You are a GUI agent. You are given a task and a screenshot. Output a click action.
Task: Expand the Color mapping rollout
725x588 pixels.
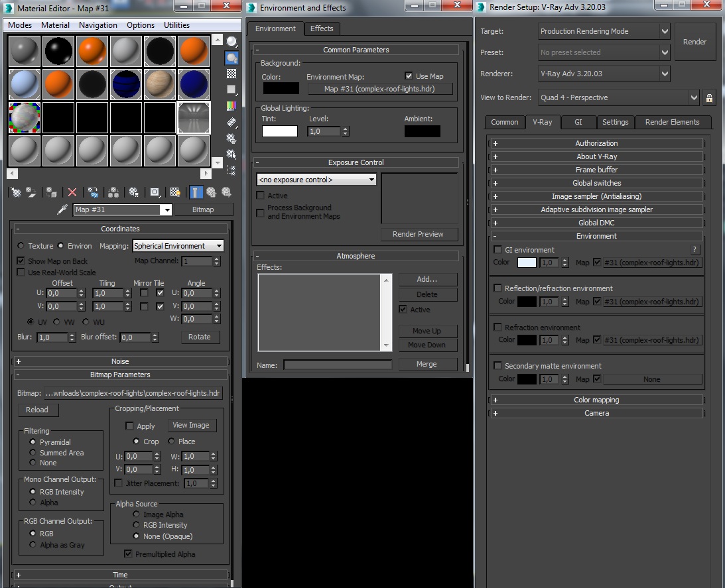pos(596,400)
